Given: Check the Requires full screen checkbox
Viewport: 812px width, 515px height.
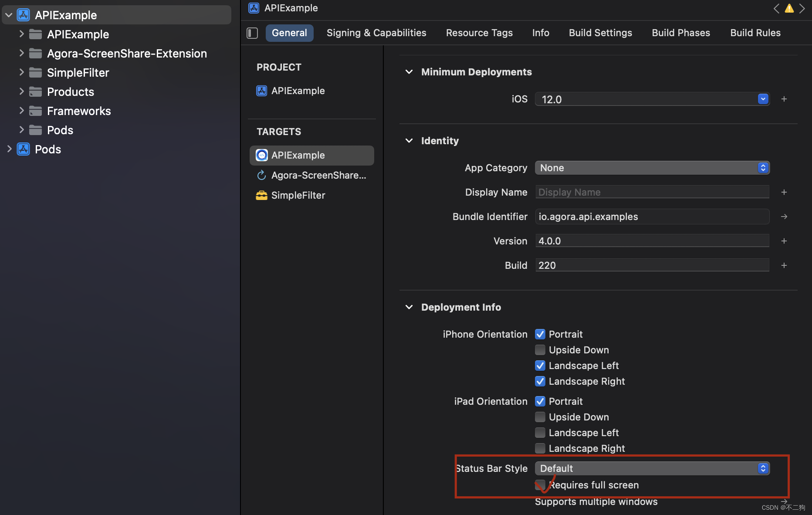Looking at the screenshot, I should click(x=540, y=485).
